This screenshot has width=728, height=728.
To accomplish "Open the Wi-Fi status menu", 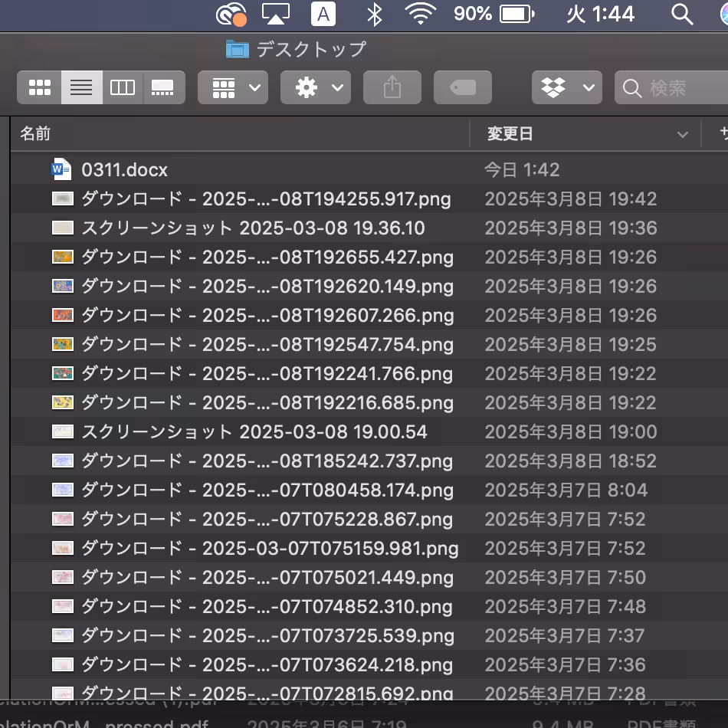I will point(420,14).
